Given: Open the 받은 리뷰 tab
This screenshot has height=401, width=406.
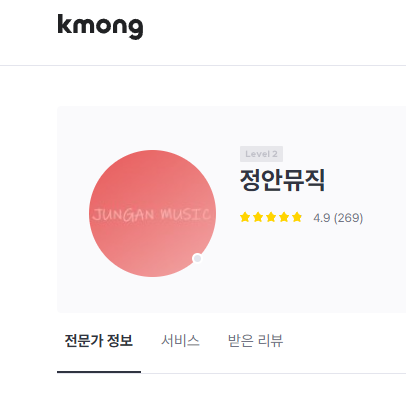Looking at the screenshot, I should (x=255, y=341).
